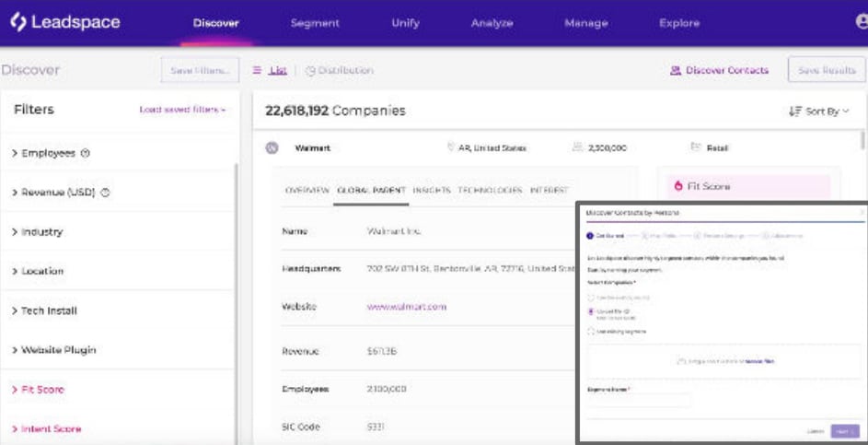This screenshot has height=445, width=868.
Task: Click the industry icon beside Retail
Action: (696, 147)
